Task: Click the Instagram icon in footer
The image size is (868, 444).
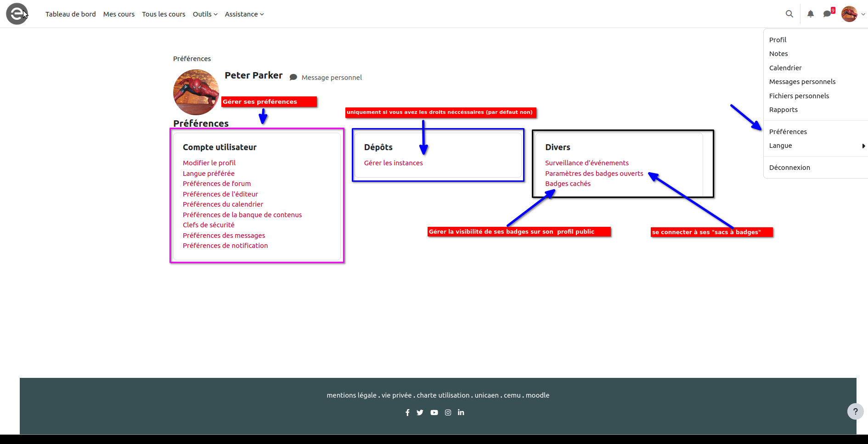Action: [x=448, y=412]
